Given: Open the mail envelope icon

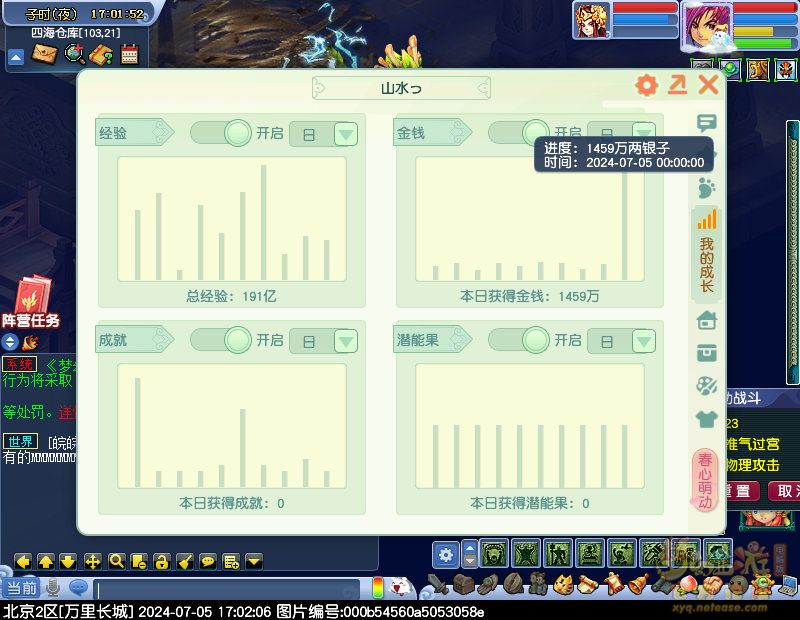Looking at the screenshot, I should click(43, 55).
